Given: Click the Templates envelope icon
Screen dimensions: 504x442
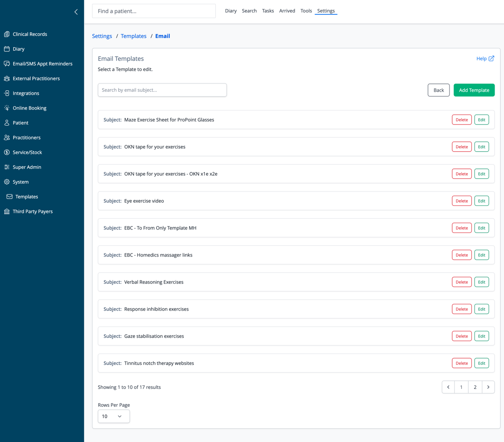Looking at the screenshot, I should (9, 197).
